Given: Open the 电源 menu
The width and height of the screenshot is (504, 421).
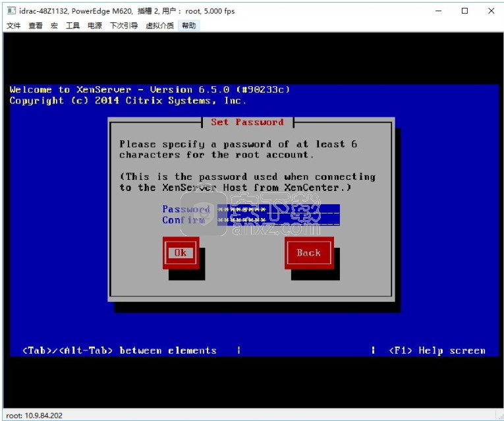Looking at the screenshot, I should (x=95, y=26).
